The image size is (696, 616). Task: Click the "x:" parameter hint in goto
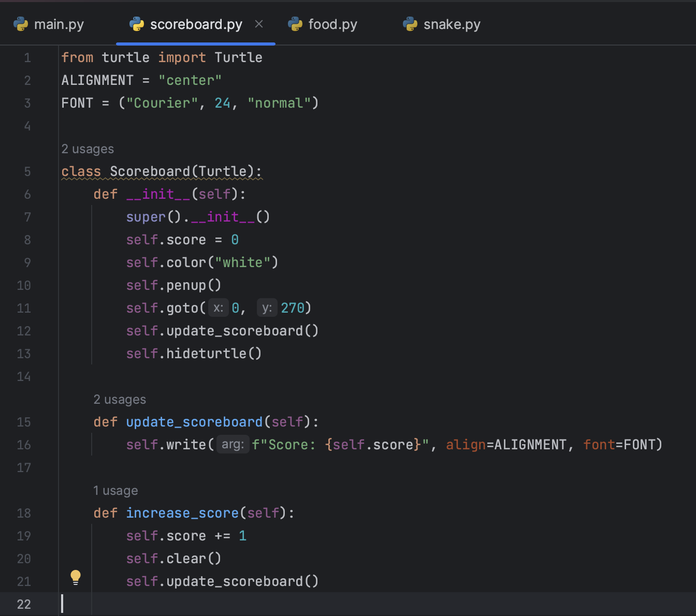(x=218, y=308)
